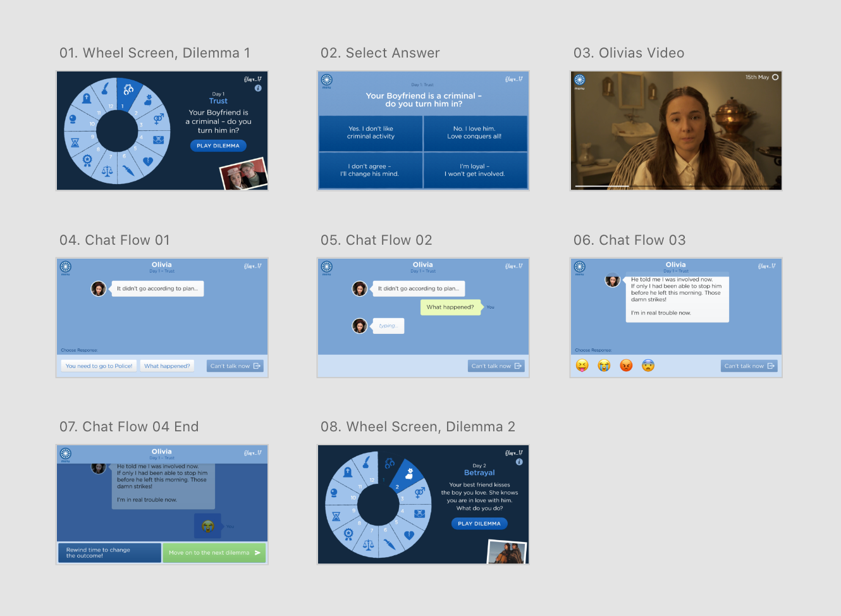The height and width of the screenshot is (616, 841).
Task: Select dagger wedge on Dilemma 2 wheel
Action: 390,545
